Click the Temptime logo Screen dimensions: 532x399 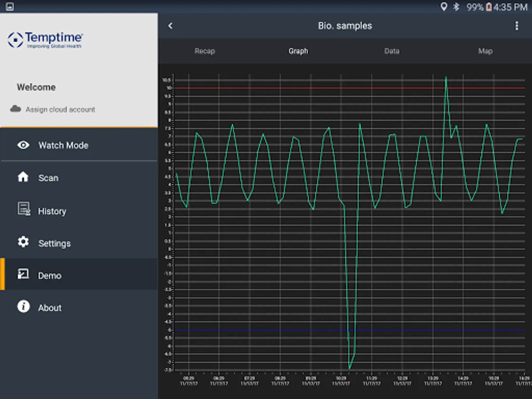(x=45, y=40)
